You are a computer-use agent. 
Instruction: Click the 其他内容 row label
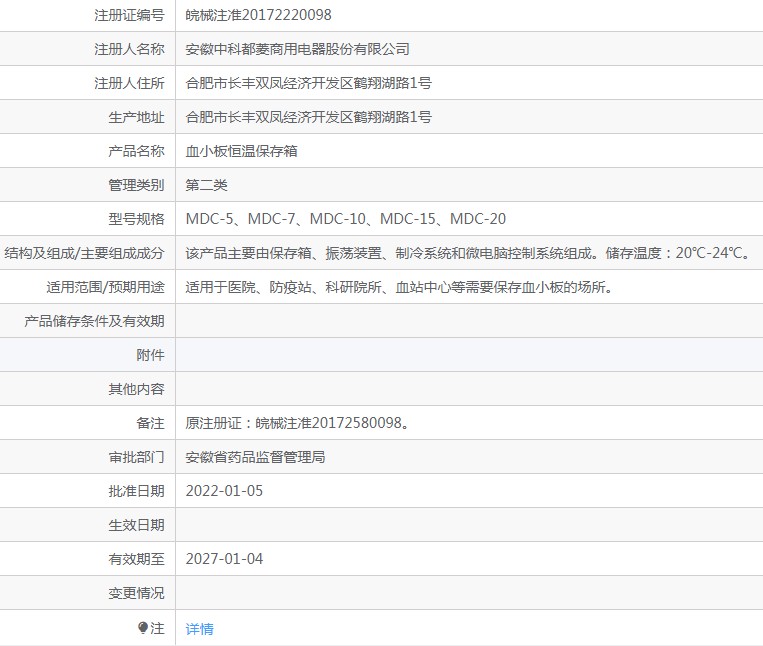click(136, 389)
